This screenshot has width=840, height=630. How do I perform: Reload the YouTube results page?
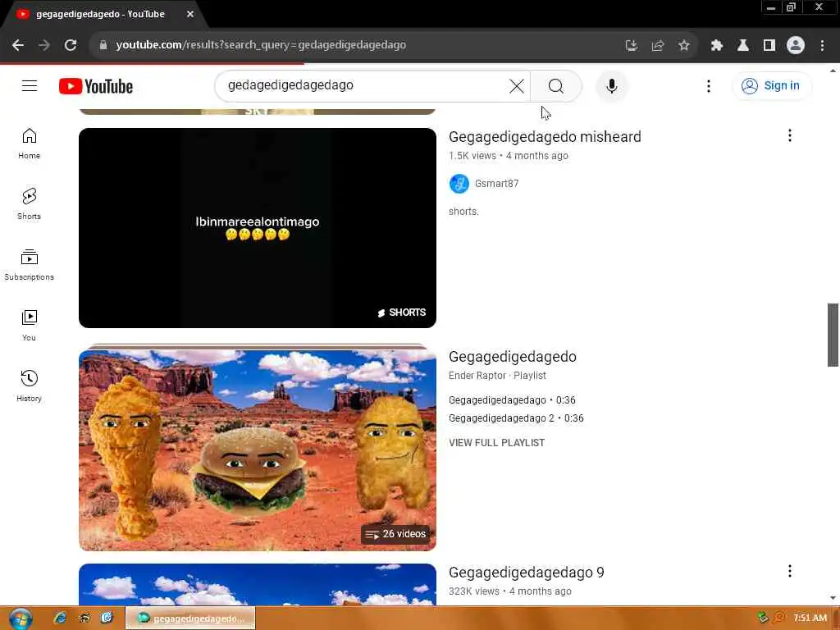click(x=71, y=45)
